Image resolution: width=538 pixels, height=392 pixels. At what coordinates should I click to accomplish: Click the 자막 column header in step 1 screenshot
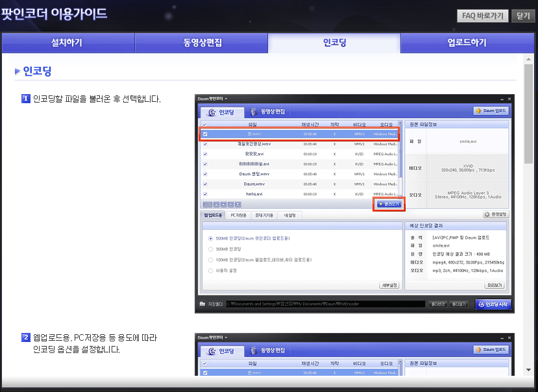tap(334, 124)
